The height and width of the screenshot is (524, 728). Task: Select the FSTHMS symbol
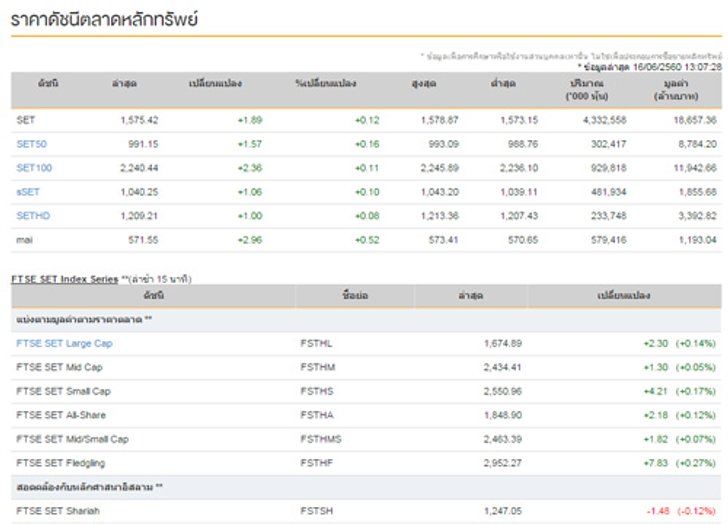(321, 439)
